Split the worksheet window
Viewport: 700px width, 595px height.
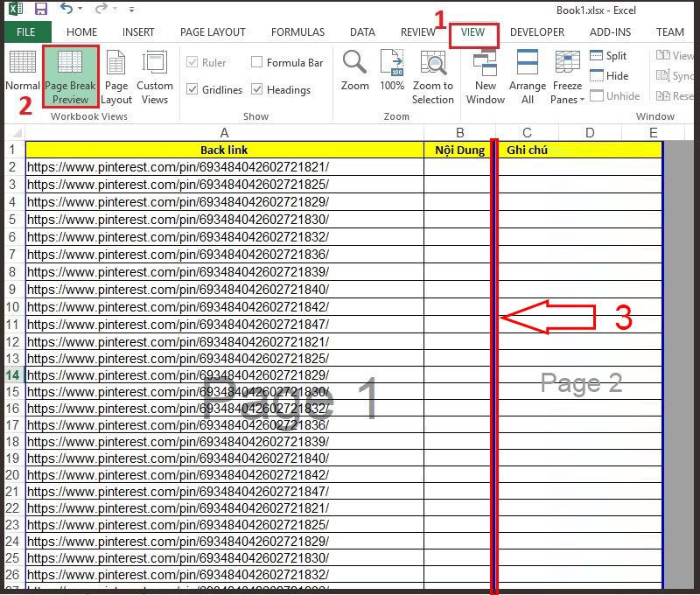pos(608,56)
